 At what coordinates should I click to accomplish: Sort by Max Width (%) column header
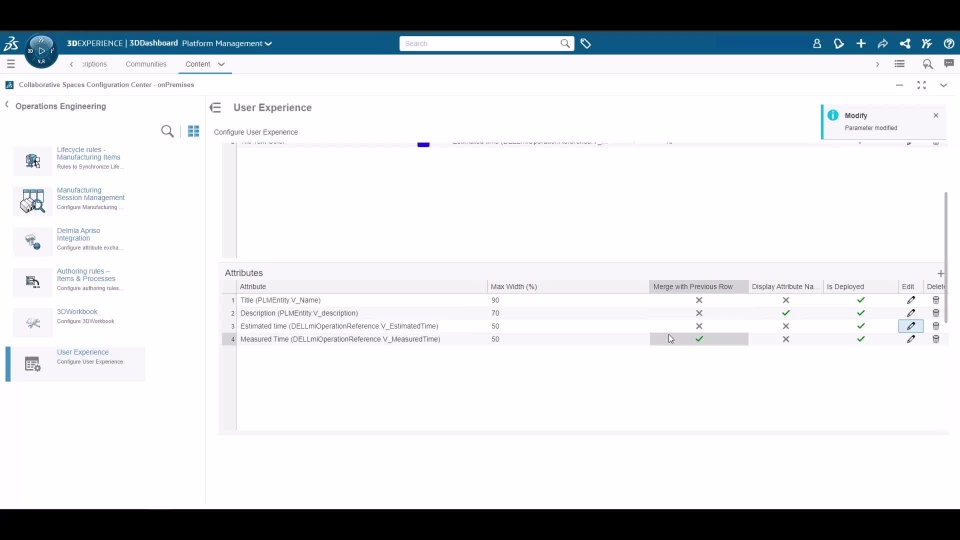568,287
